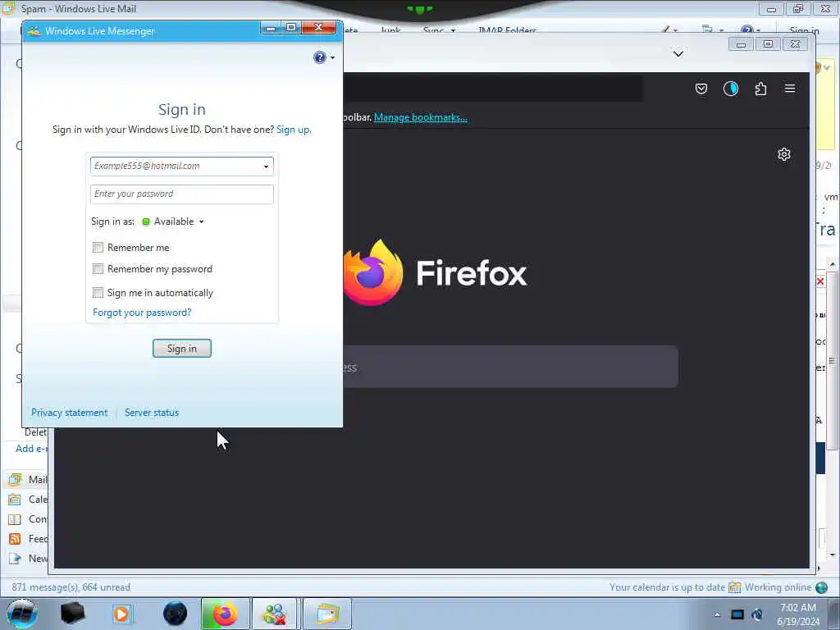Click the circular Firefox toolbar icon beside Pocket

(x=731, y=89)
